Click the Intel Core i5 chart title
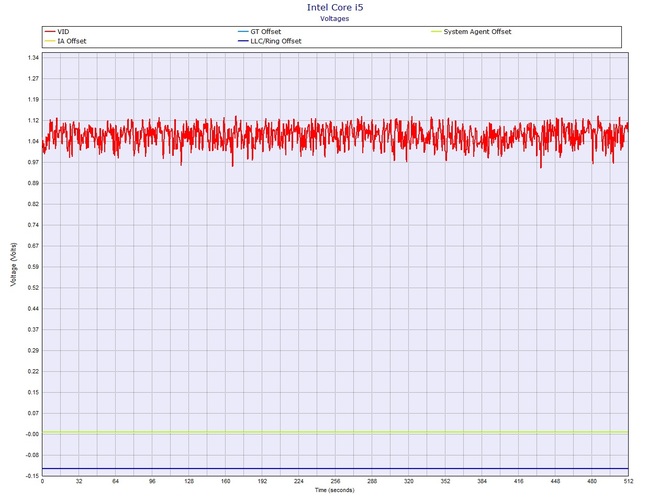 coord(335,7)
